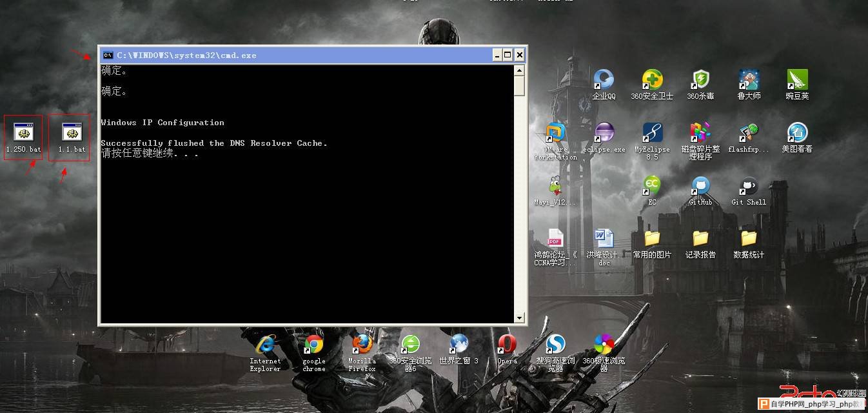Select the 数据统计 folder
The height and width of the screenshot is (413, 868).
coord(749,239)
